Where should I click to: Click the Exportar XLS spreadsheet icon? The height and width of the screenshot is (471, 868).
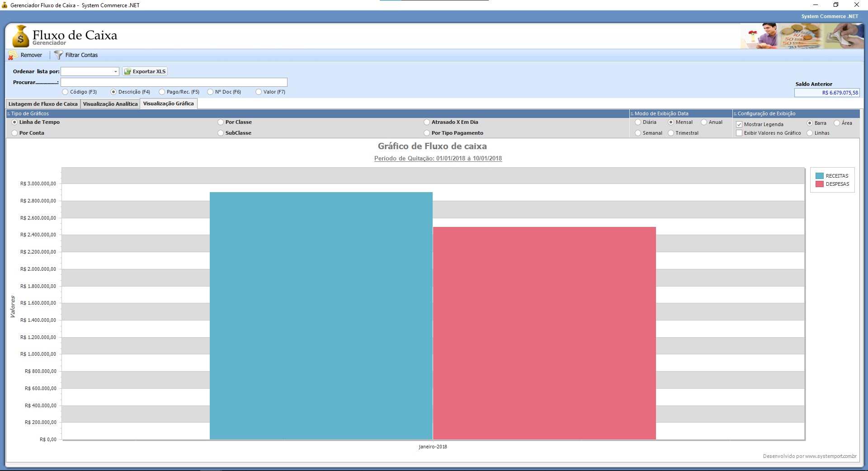127,71
